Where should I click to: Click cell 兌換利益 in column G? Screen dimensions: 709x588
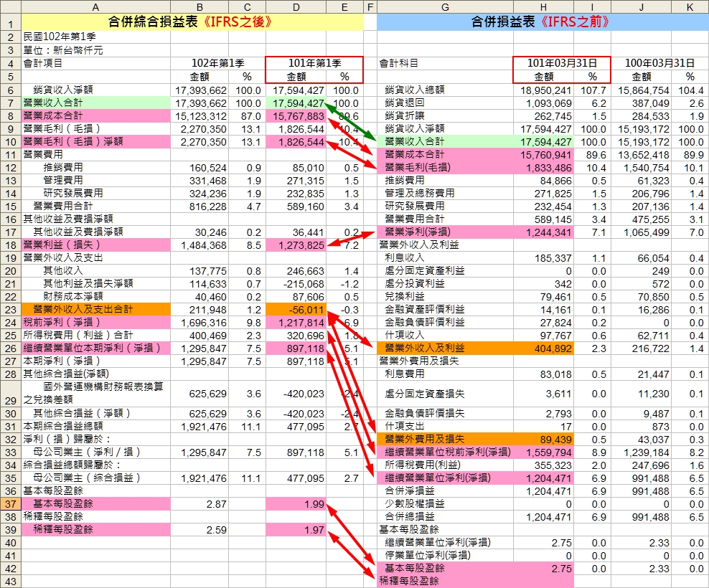[x=445, y=297]
